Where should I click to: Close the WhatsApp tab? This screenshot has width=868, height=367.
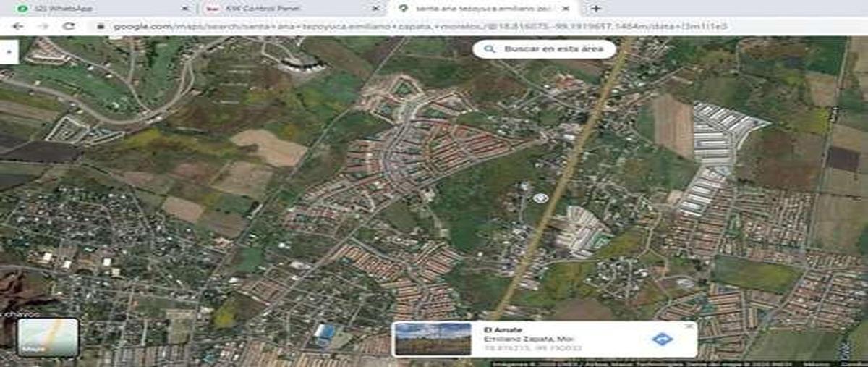(185, 9)
